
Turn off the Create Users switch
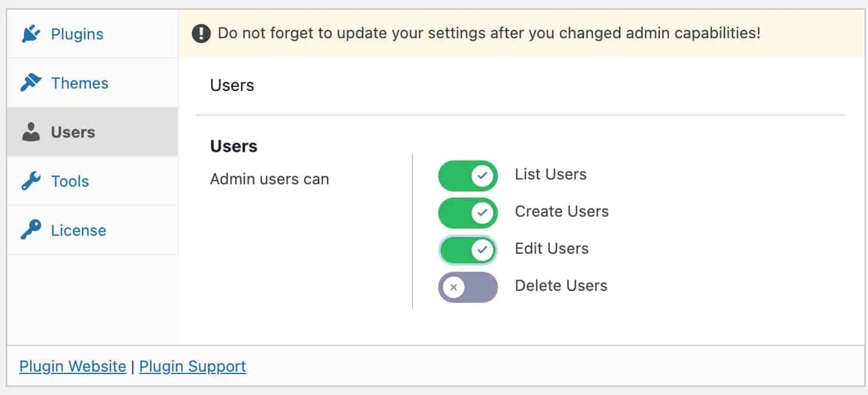coord(467,213)
